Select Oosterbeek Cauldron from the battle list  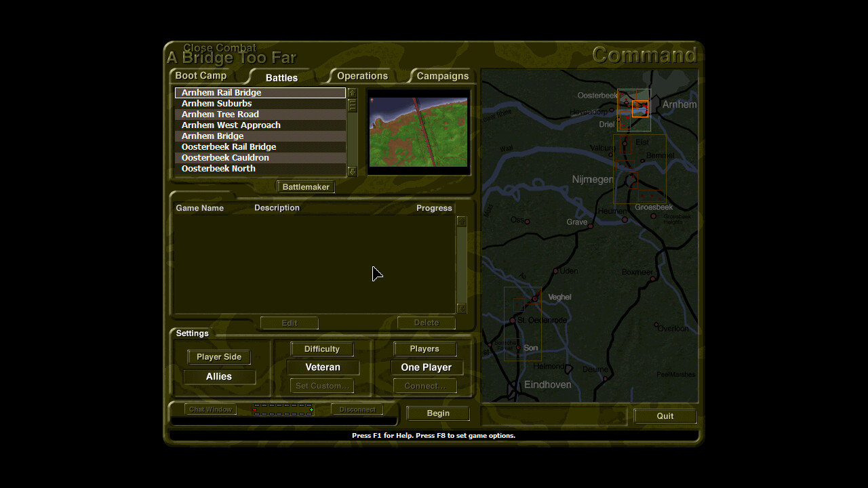(225, 157)
